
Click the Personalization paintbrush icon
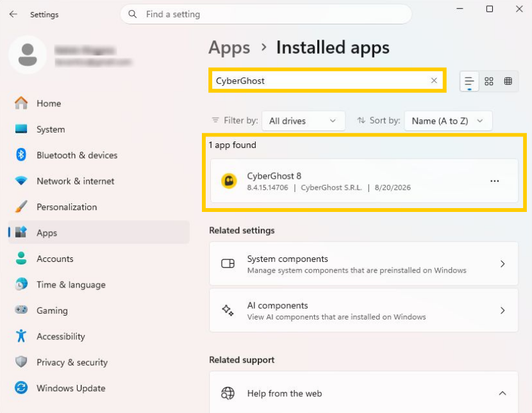(21, 206)
